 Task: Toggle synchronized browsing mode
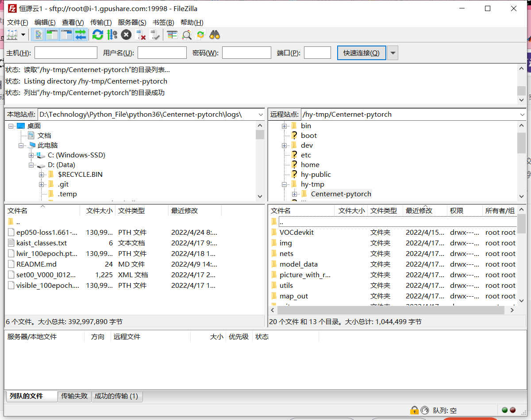[x=200, y=34]
